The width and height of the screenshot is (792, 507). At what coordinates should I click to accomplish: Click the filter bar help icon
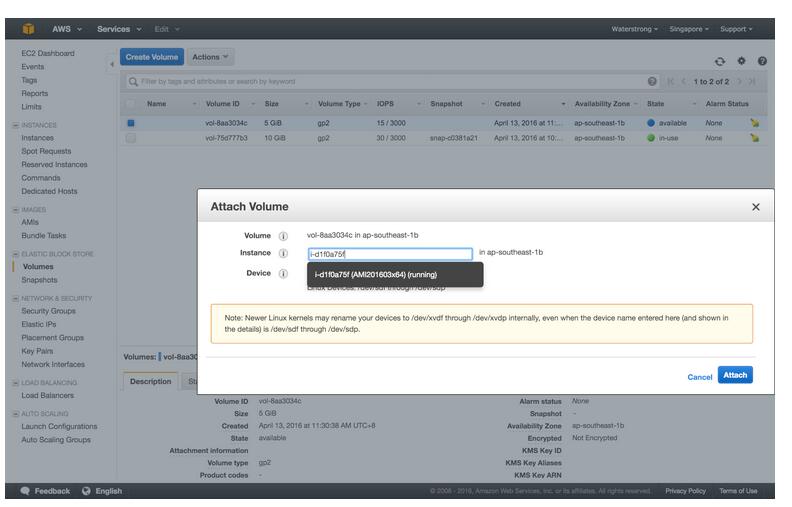point(652,81)
